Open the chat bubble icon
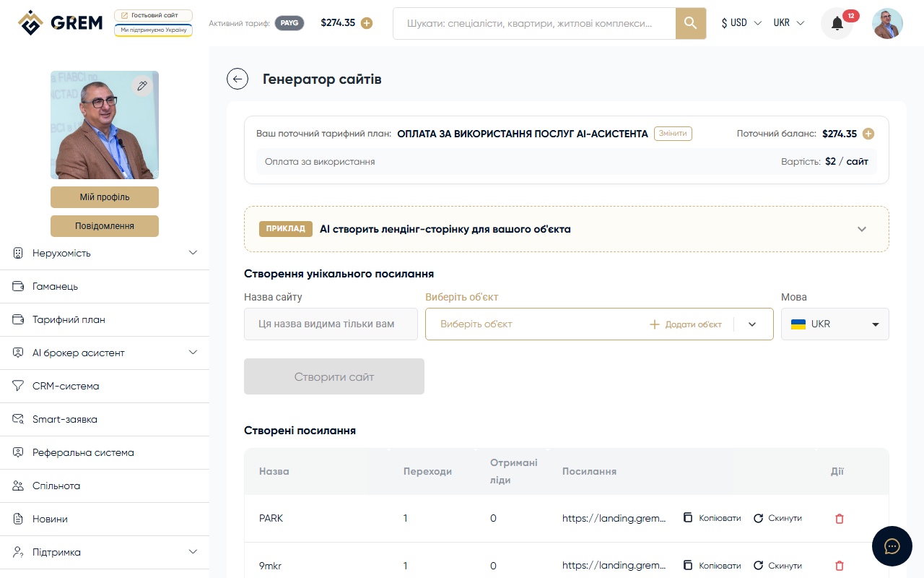 [x=892, y=546]
